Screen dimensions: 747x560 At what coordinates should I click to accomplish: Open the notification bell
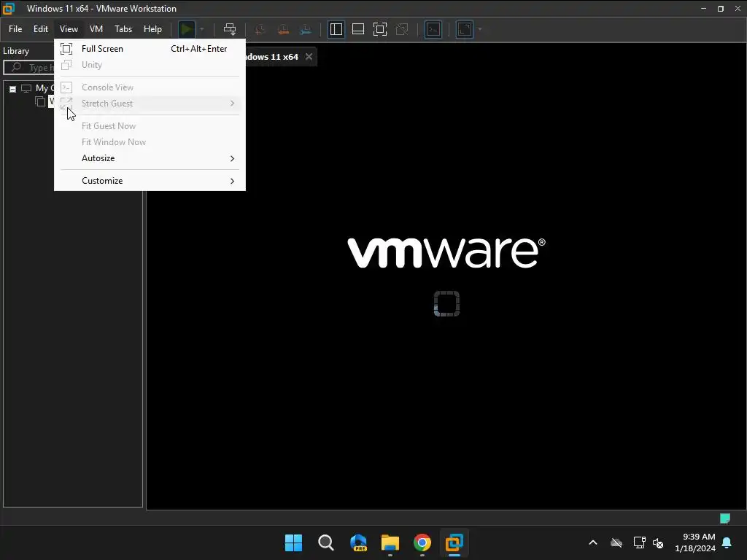pyautogui.click(x=727, y=542)
